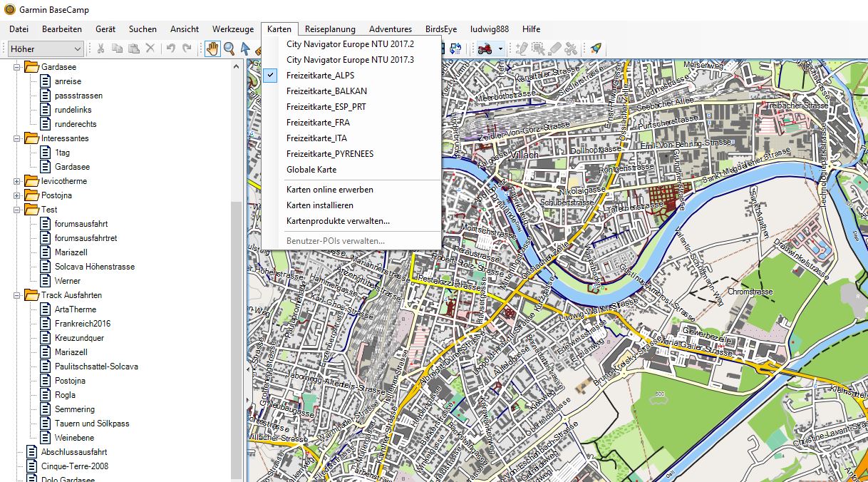Click the undo arrow in toolbar
The image size is (868, 482).
point(170,48)
